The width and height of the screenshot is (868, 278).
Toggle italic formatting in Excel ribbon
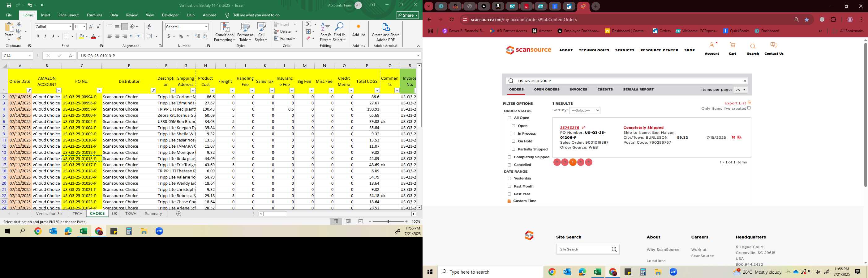pyautogui.click(x=45, y=36)
